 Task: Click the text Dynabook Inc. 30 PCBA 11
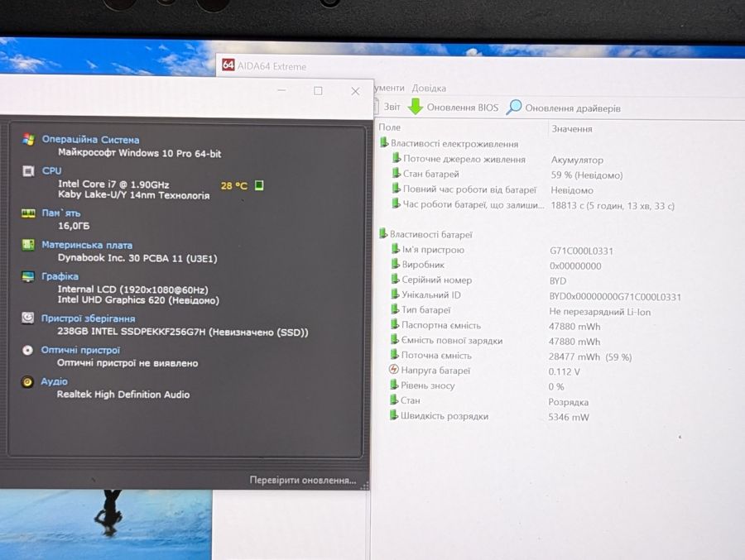click(x=120, y=258)
